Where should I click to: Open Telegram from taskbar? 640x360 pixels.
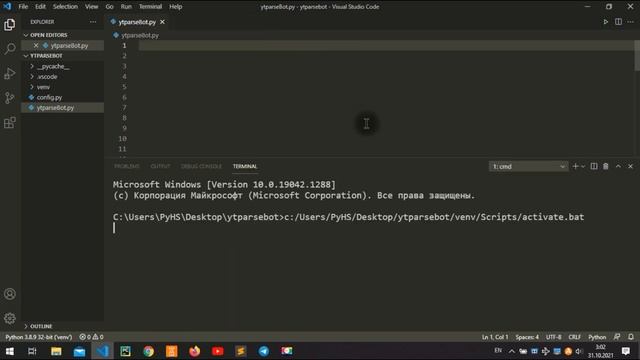(x=264, y=351)
